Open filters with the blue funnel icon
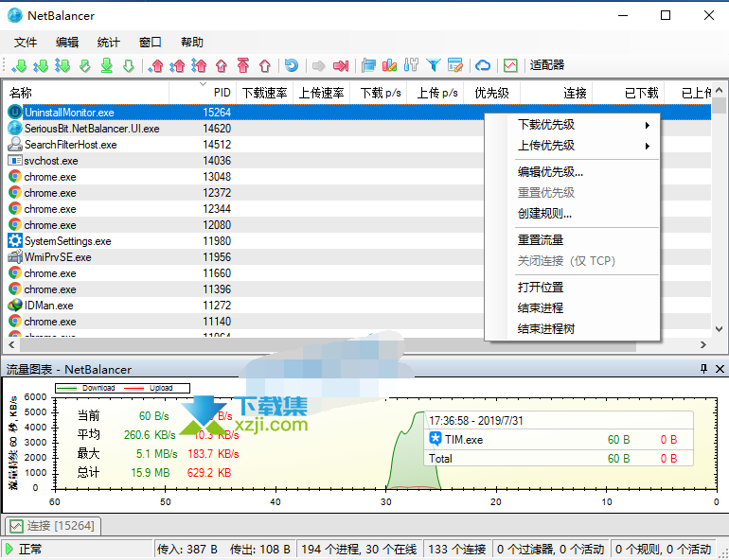Viewport: 729px width, 560px height. point(434,65)
